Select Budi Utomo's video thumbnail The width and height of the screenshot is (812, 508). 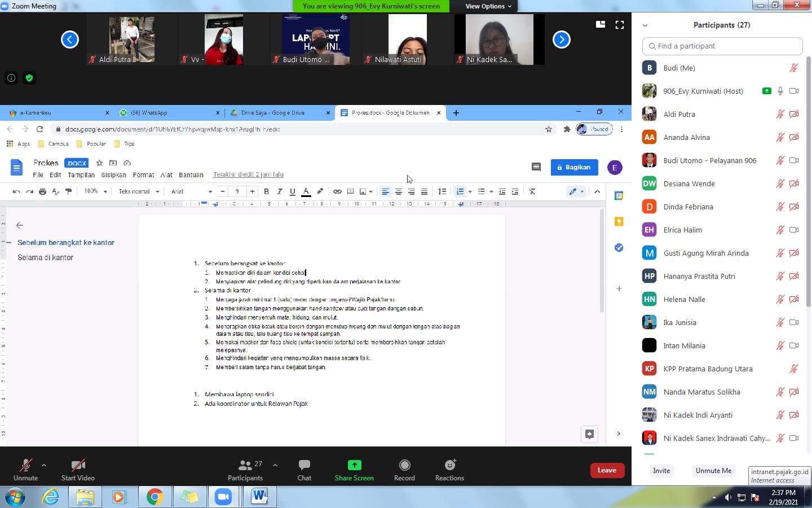[316, 40]
